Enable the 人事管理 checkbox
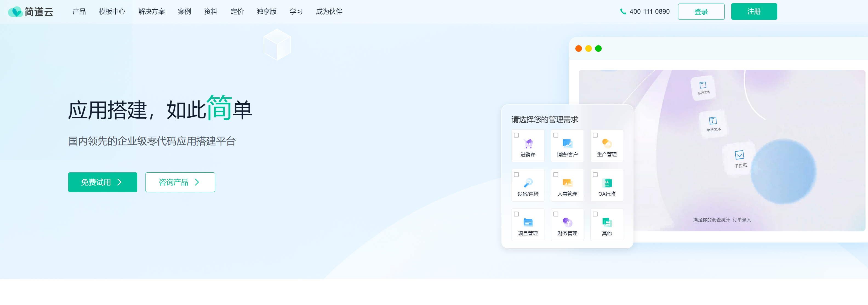The height and width of the screenshot is (305, 868). point(556,175)
